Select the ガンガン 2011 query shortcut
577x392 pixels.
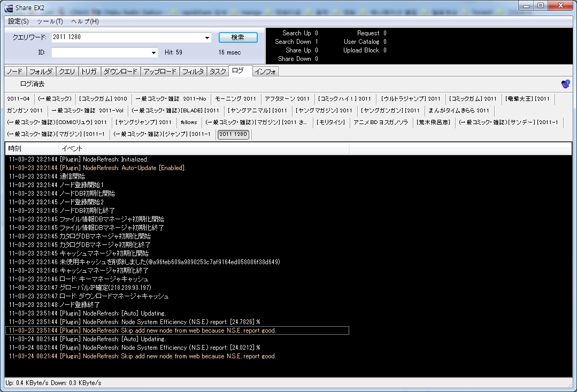pyautogui.click(x=25, y=110)
